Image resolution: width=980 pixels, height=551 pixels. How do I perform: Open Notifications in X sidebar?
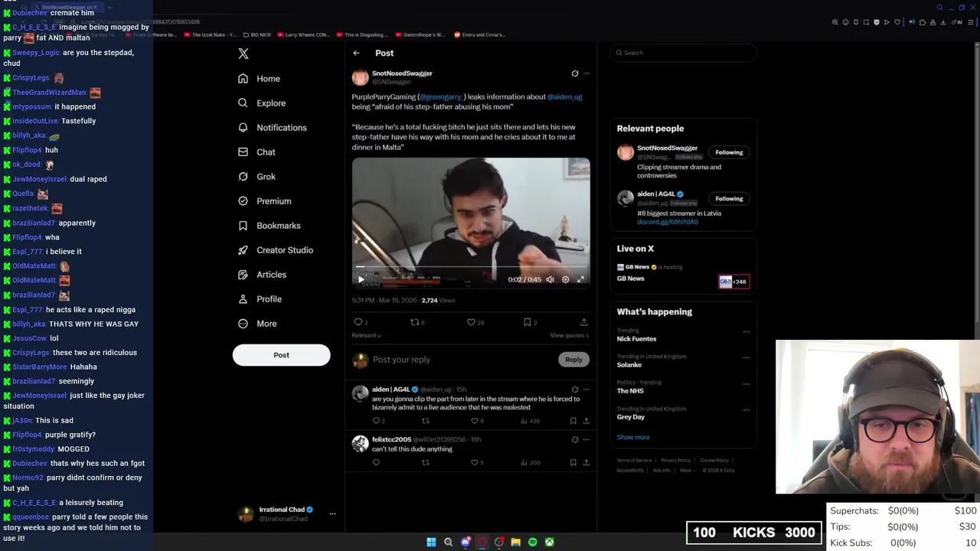click(272, 128)
